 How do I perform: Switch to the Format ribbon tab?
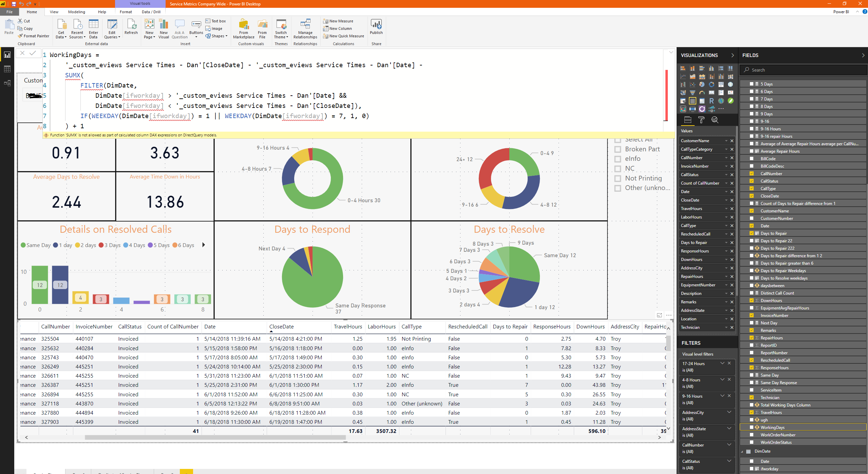pyautogui.click(x=126, y=12)
